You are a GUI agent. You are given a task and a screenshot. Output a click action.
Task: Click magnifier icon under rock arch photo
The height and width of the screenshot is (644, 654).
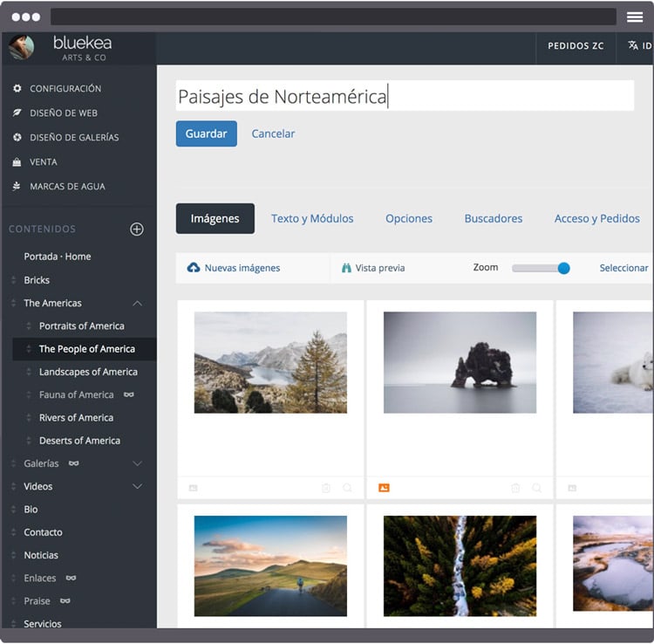[x=537, y=488]
